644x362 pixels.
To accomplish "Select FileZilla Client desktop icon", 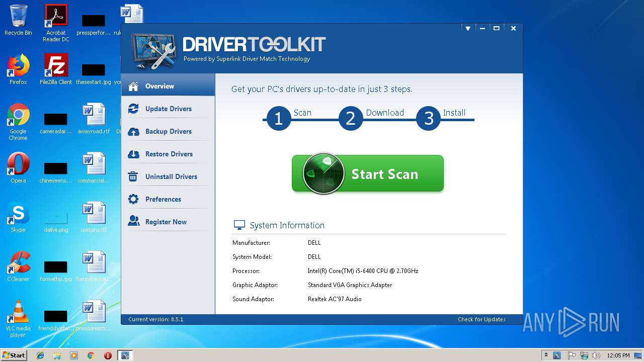I will click(56, 69).
